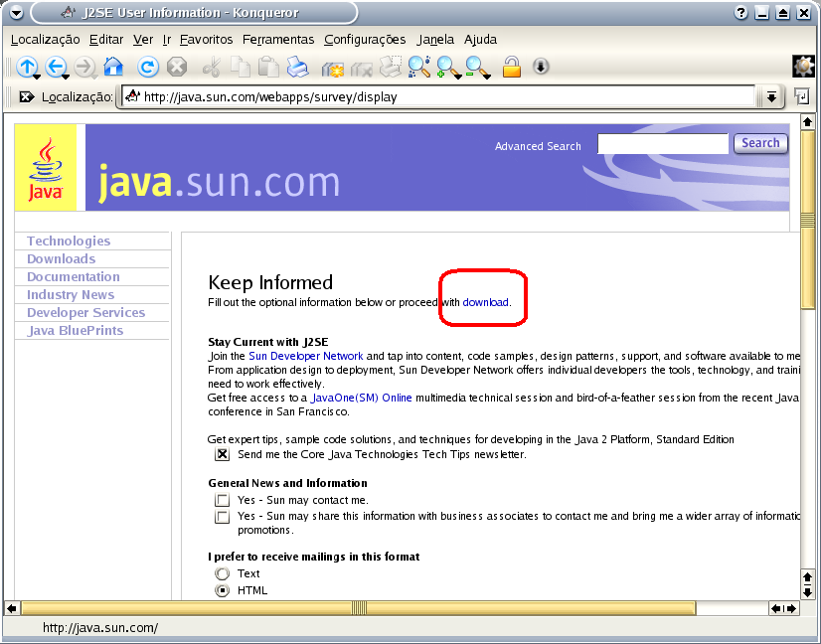Open the Localização menu
The image size is (821, 644).
tap(45, 40)
